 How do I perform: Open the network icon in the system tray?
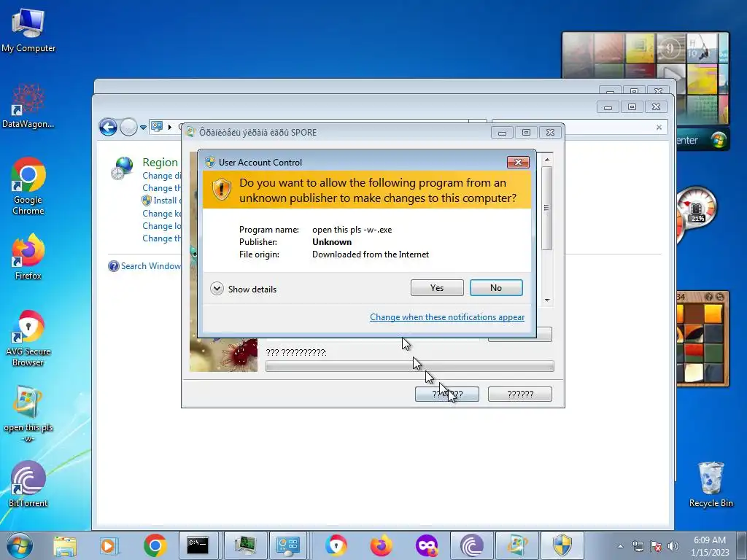pyautogui.click(x=638, y=546)
